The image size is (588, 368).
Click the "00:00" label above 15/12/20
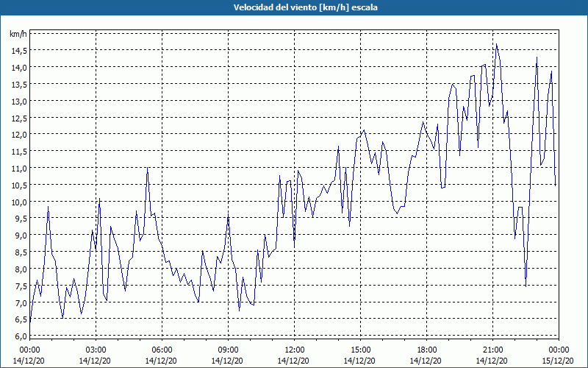point(559,350)
